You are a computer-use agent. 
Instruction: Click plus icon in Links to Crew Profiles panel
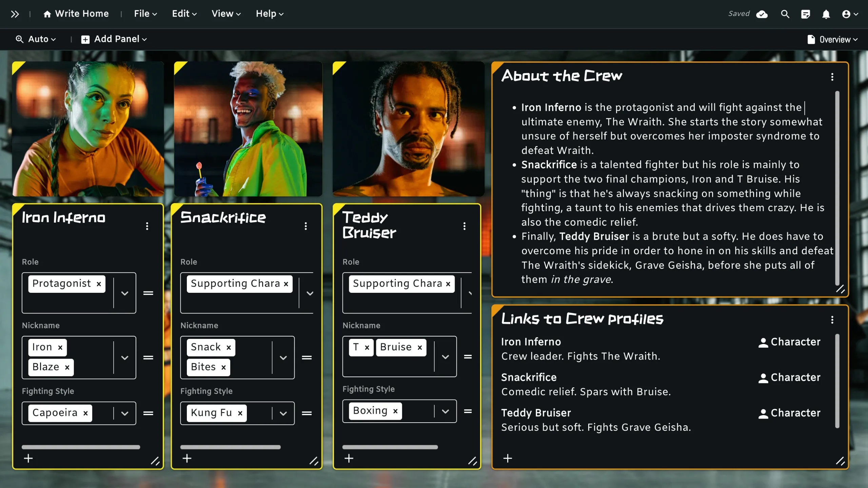tap(508, 458)
